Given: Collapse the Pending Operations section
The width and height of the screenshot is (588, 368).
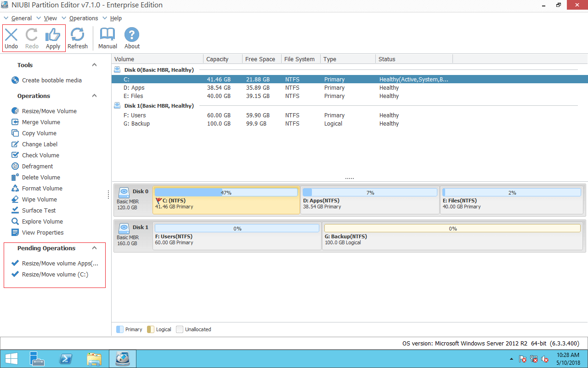Looking at the screenshot, I should (x=95, y=248).
